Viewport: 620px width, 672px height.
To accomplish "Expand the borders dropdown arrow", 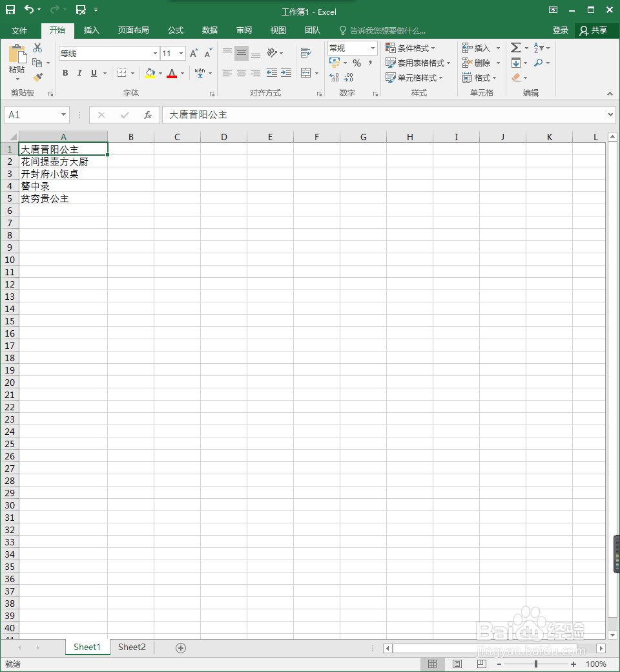I will pyautogui.click(x=132, y=73).
